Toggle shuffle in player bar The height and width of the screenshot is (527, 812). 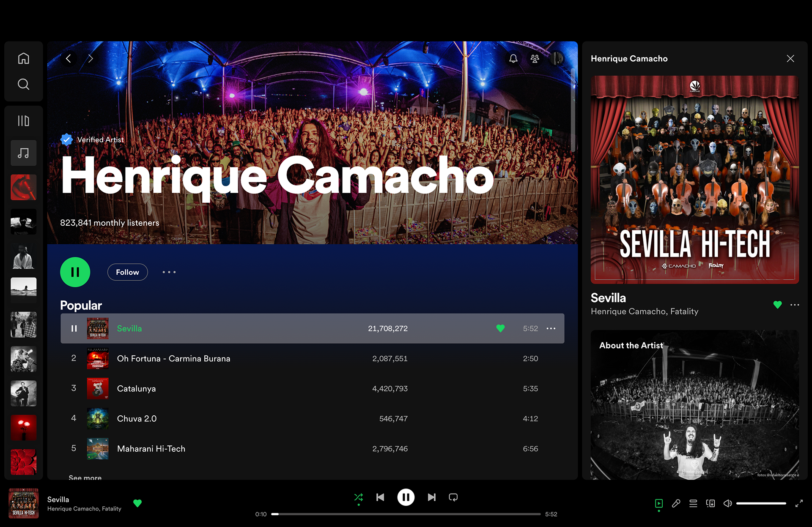(x=358, y=497)
